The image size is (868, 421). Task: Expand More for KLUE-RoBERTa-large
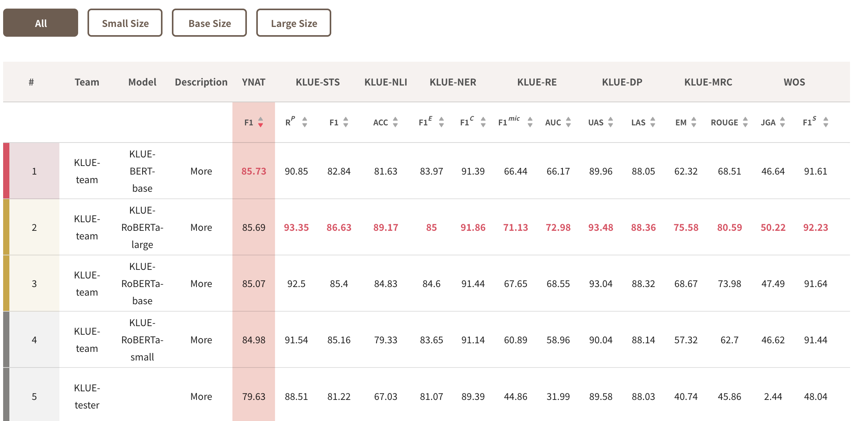point(201,227)
